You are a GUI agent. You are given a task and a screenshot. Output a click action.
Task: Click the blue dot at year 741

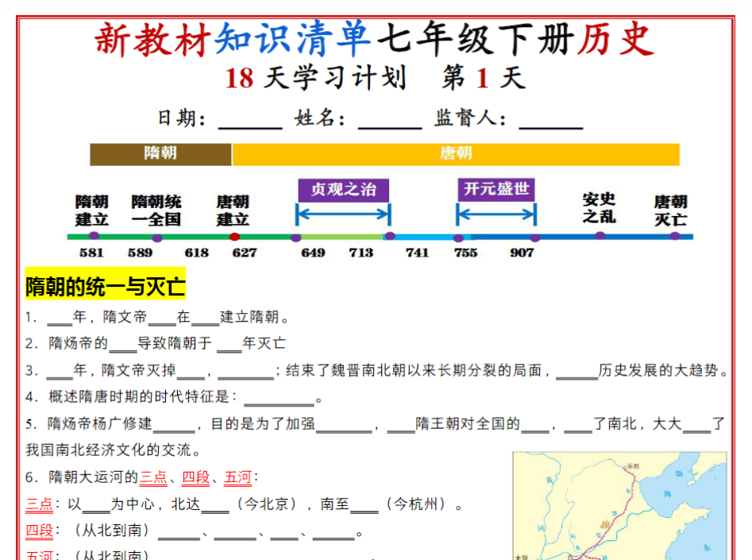point(390,236)
